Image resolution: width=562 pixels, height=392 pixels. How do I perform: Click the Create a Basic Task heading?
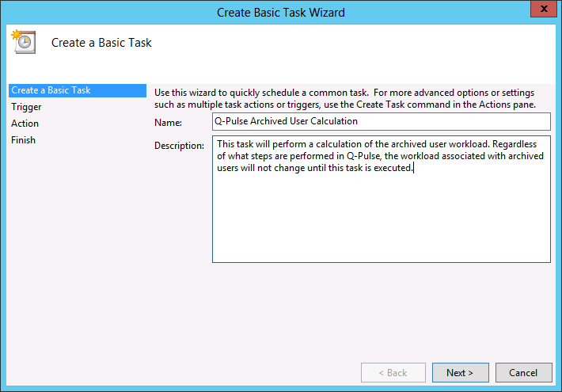[x=101, y=43]
